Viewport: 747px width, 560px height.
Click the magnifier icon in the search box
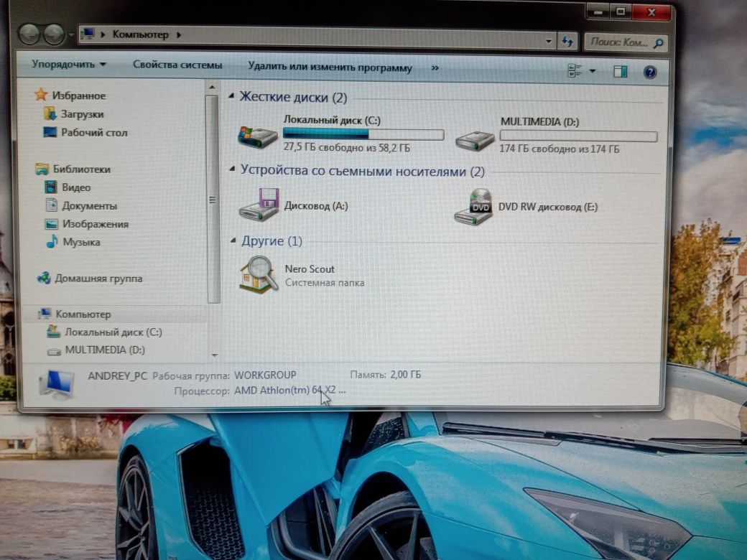click(659, 43)
